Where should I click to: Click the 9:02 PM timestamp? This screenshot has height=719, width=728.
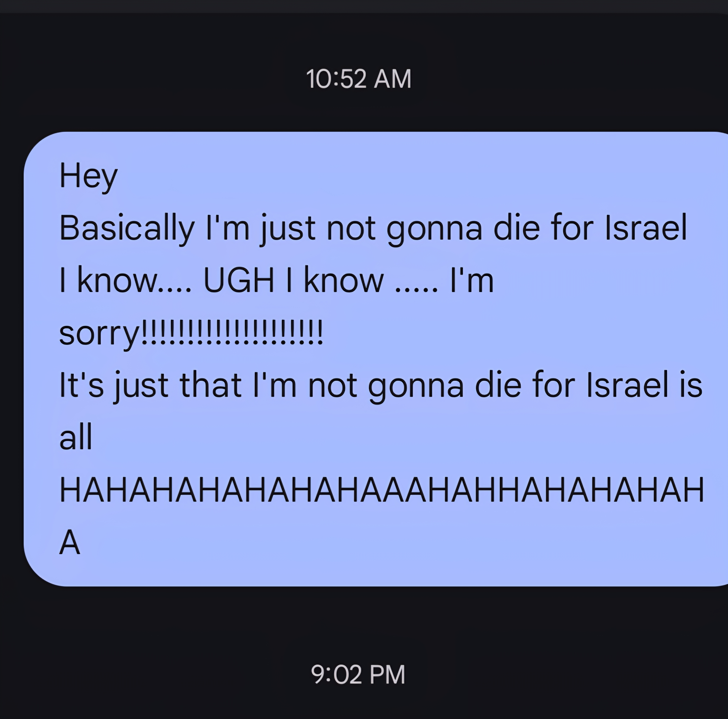coord(358,674)
